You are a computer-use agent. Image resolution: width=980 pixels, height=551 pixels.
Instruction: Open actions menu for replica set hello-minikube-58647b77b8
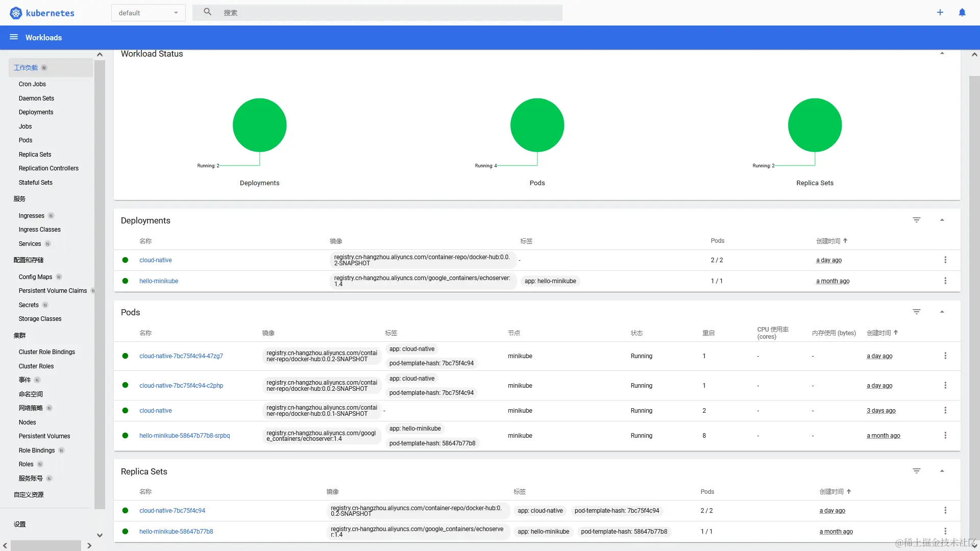coord(945,532)
